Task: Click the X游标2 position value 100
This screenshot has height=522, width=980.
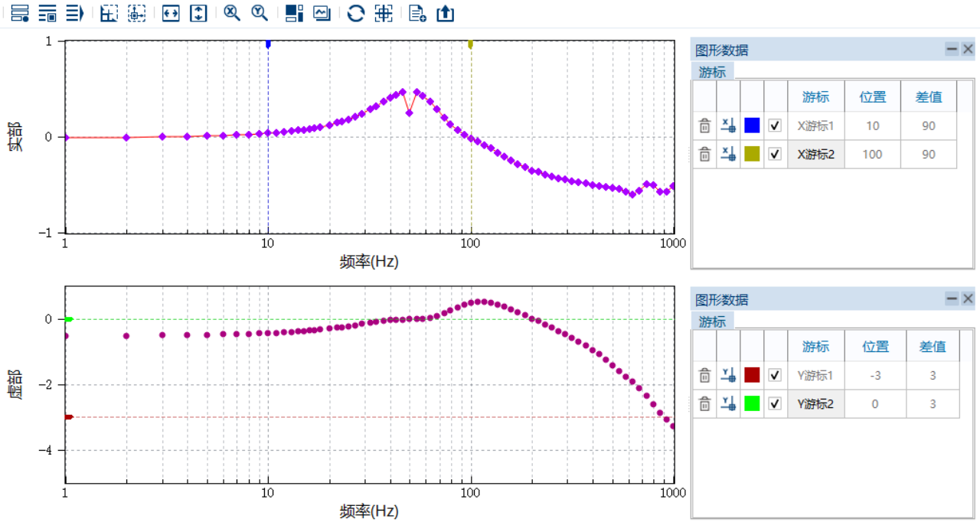Action: pyautogui.click(x=873, y=154)
